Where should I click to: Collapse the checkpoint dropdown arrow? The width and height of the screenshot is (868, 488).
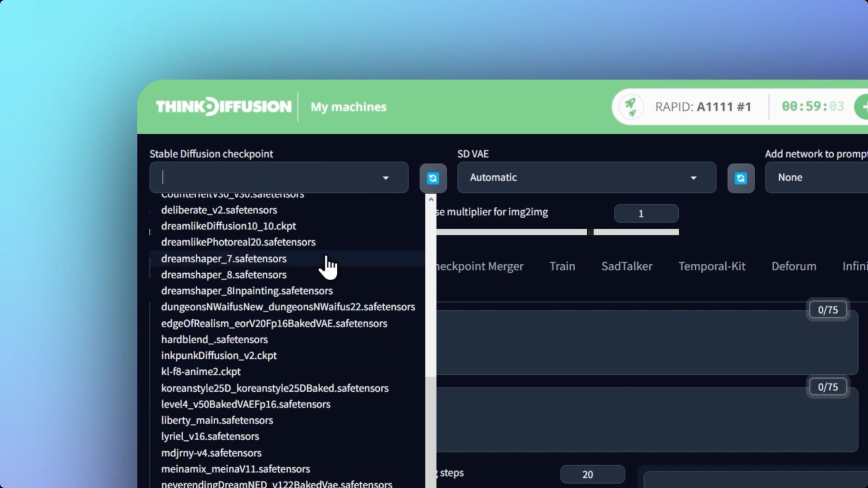(x=385, y=178)
